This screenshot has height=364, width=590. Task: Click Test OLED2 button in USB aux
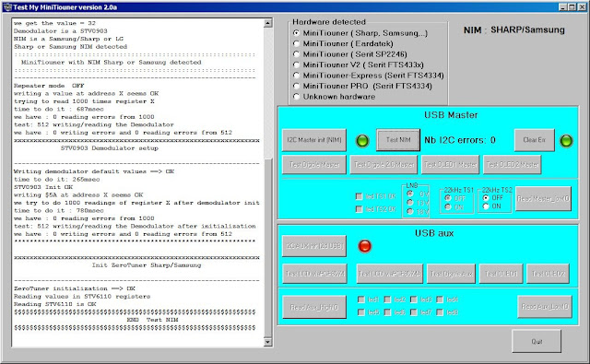point(549,274)
